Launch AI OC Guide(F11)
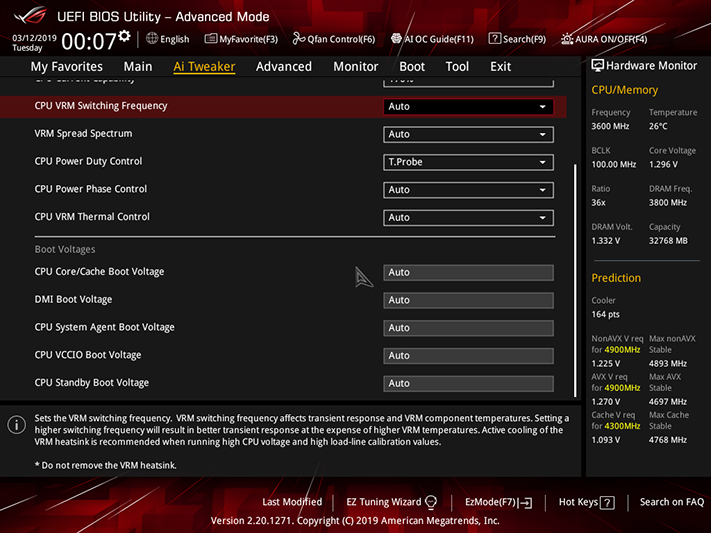The width and height of the screenshot is (711, 533). click(432, 39)
